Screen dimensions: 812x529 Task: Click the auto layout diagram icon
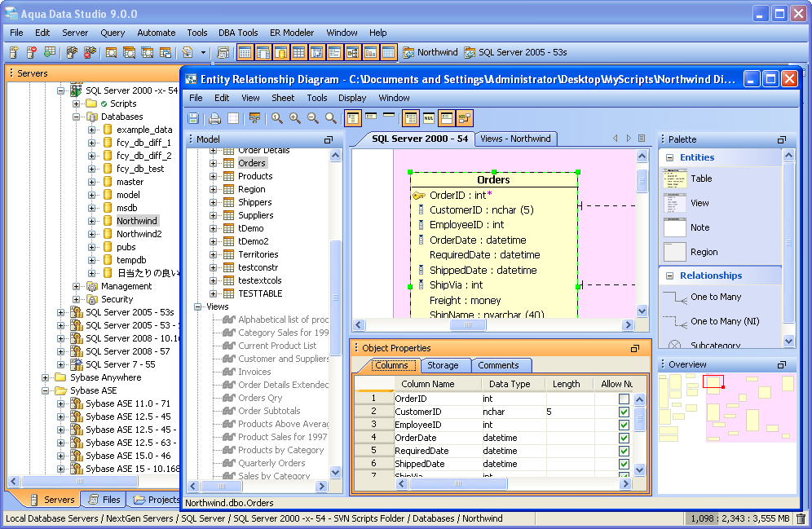point(255,118)
